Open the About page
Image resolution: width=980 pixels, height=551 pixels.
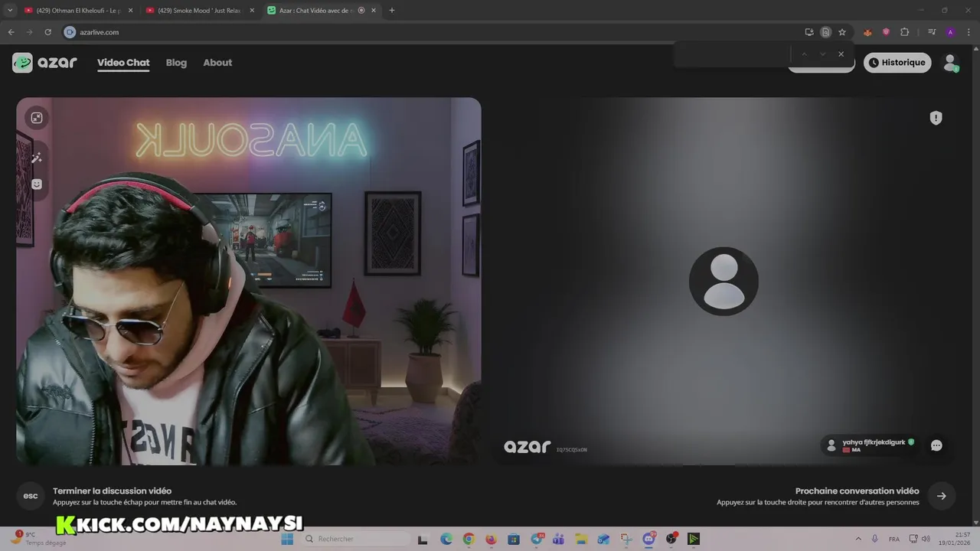217,63
